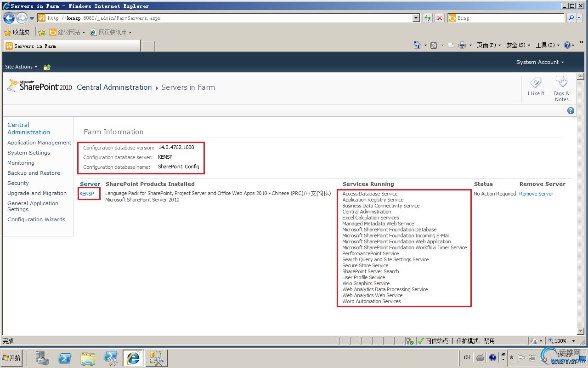Open Backup and Restore
Viewport: 588px width, 368px height.
(34, 173)
